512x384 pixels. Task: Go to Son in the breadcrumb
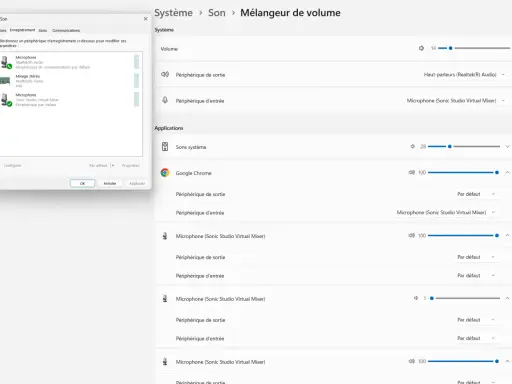[217, 13]
